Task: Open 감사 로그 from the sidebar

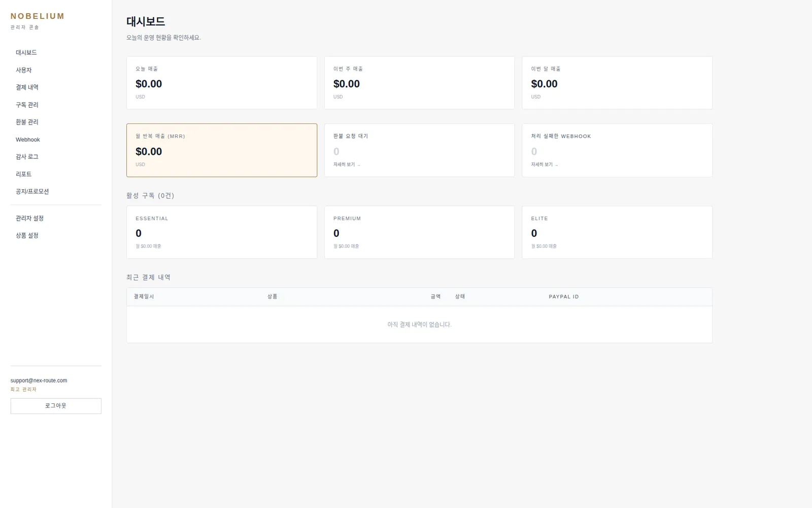Action: (x=56, y=157)
